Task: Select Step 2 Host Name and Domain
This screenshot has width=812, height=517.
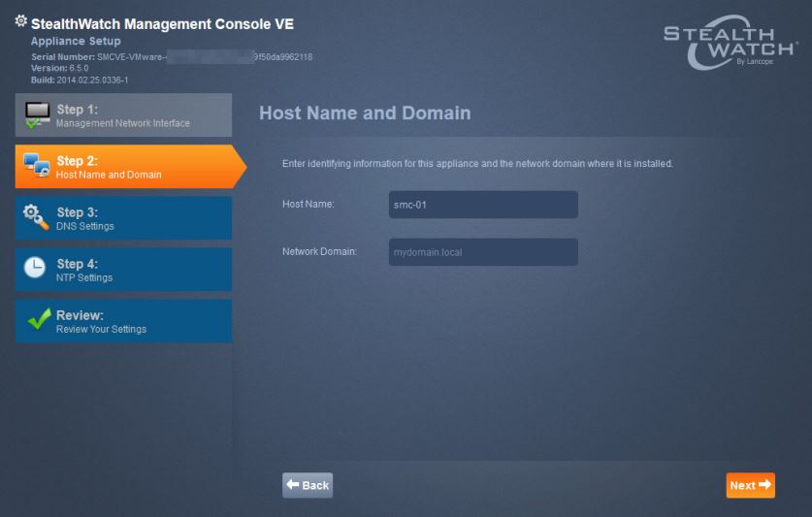Action: pos(131,166)
